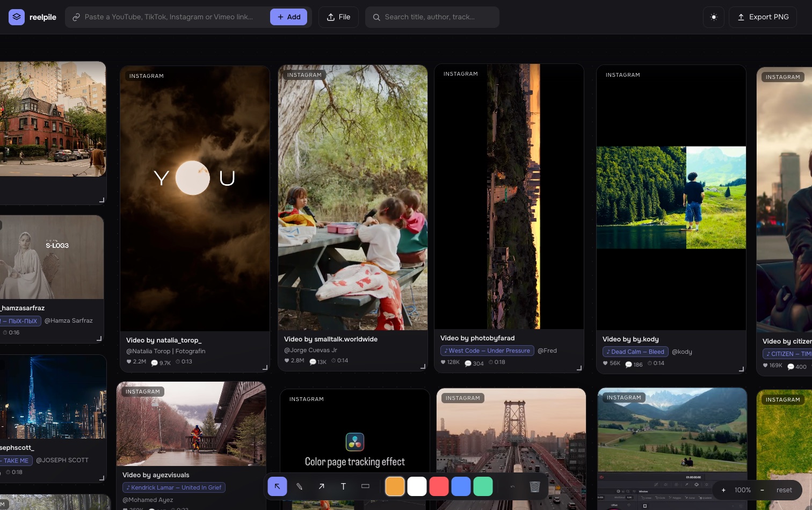
Task: Click the comment icon showing 186
Action: click(628, 365)
